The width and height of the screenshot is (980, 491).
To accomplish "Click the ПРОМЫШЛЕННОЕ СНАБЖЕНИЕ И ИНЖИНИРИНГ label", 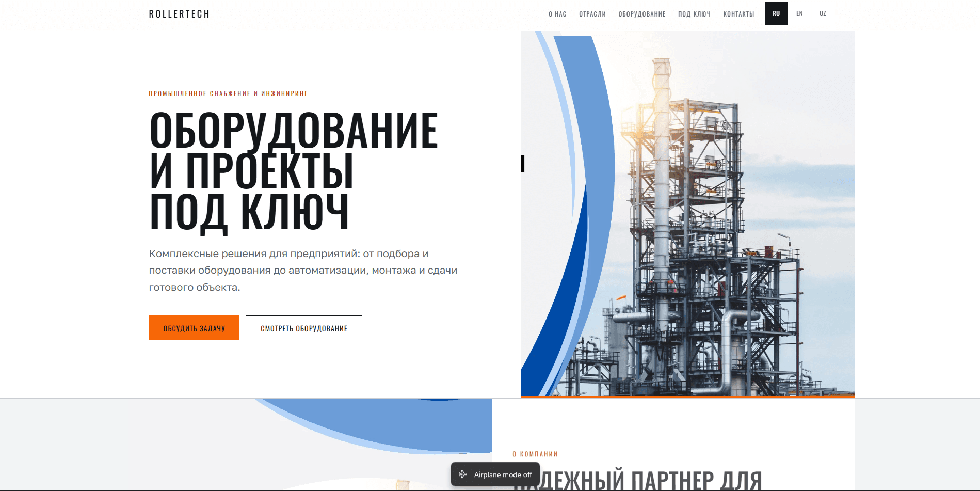I will point(228,93).
